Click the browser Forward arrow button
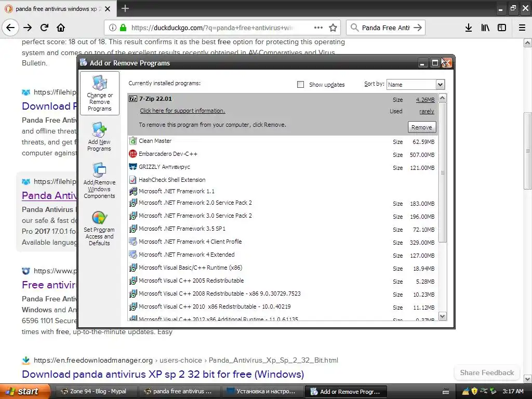The height and width of the screenshot is (399, 532). (28, 28)
